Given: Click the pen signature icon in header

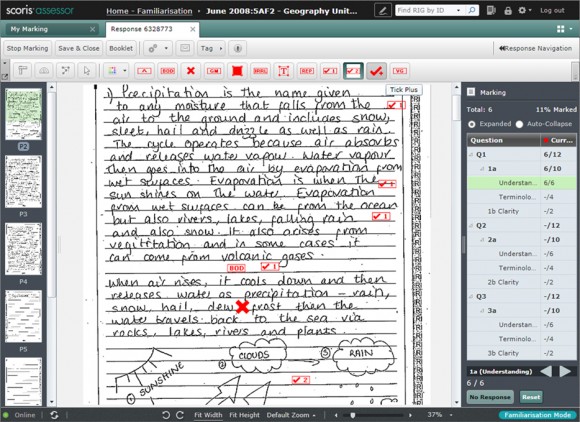Looking at the screenshot, I should click(x=383, y=10).
